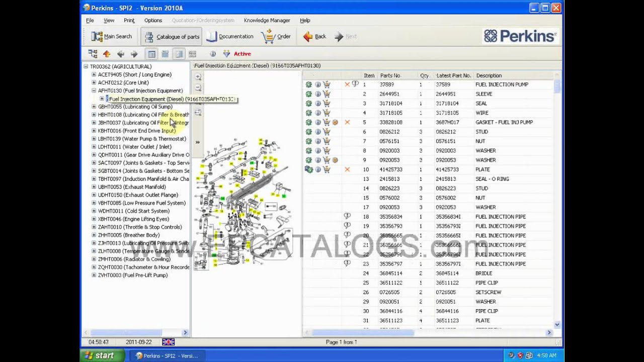Image resolution: width=644 pixels, height=362 pixels.
Task: Click the fit-to-window icon beside the diagram
Action: click(198, 112)
